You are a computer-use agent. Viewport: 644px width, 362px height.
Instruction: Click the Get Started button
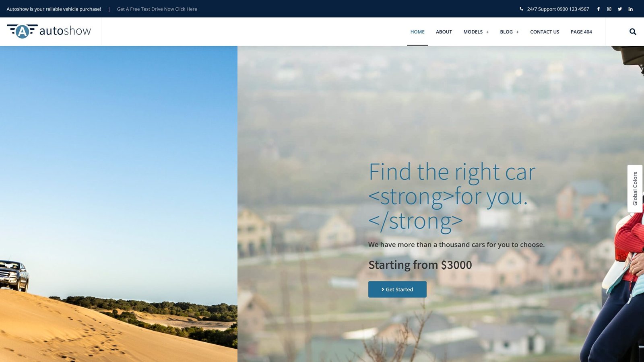coord(397,289)
